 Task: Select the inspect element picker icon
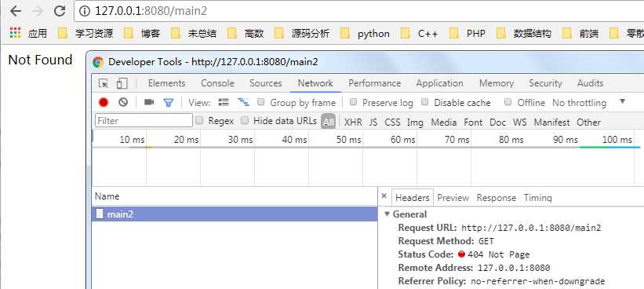103,83
